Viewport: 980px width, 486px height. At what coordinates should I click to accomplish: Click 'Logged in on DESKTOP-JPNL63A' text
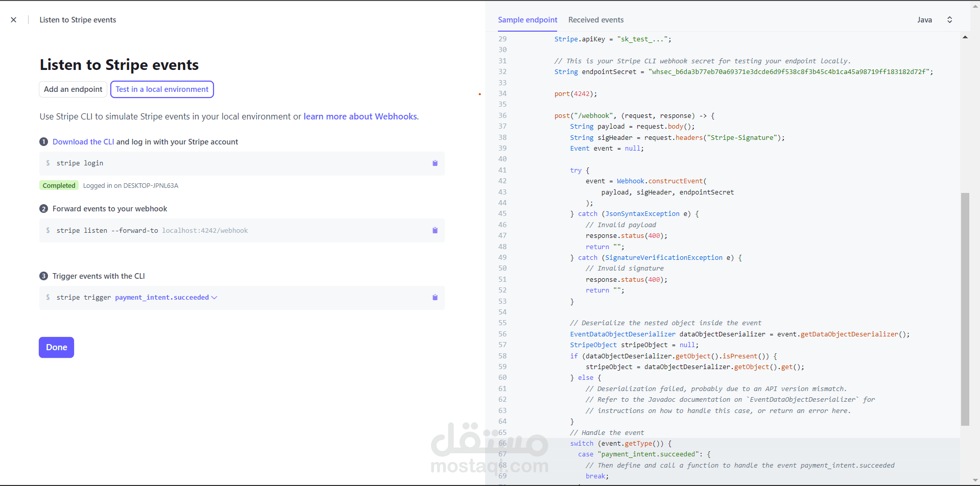click(x=131, y=186)
